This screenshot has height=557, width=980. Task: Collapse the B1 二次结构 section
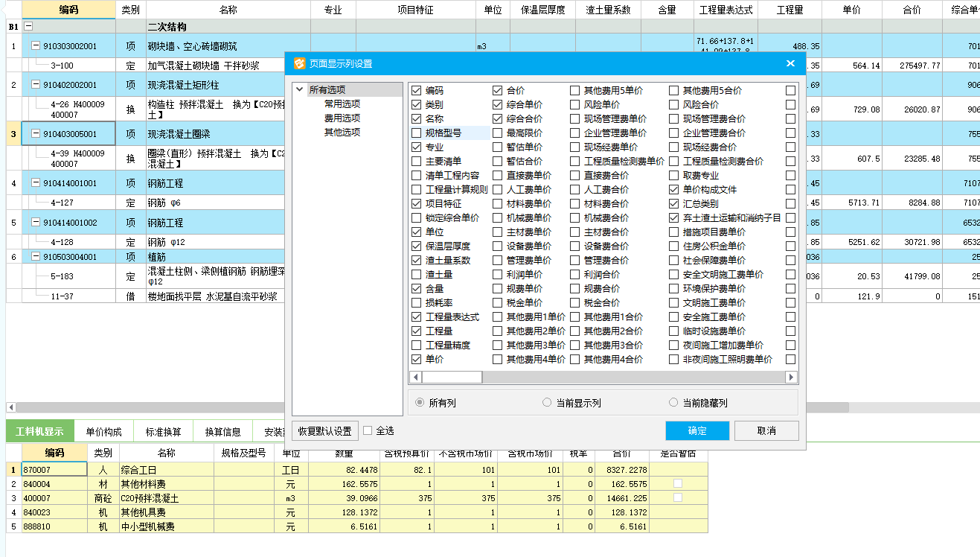29,27
